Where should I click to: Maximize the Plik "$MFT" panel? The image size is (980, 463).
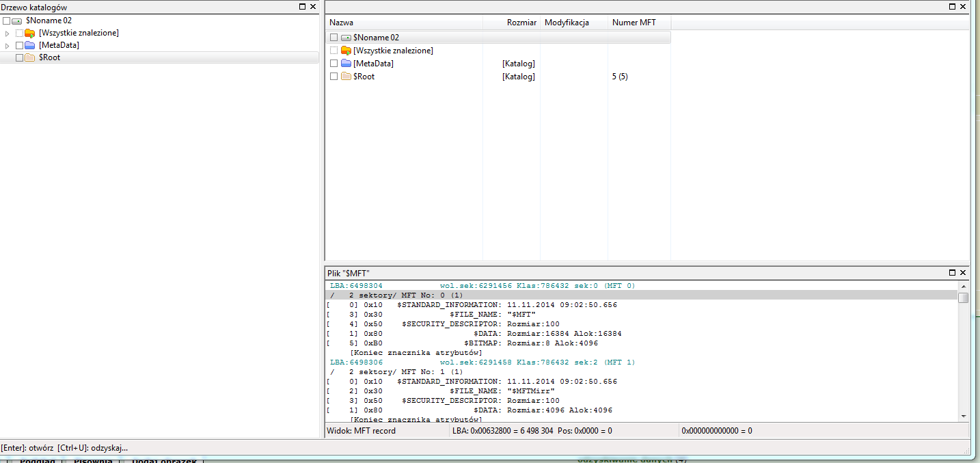(953, 272)
